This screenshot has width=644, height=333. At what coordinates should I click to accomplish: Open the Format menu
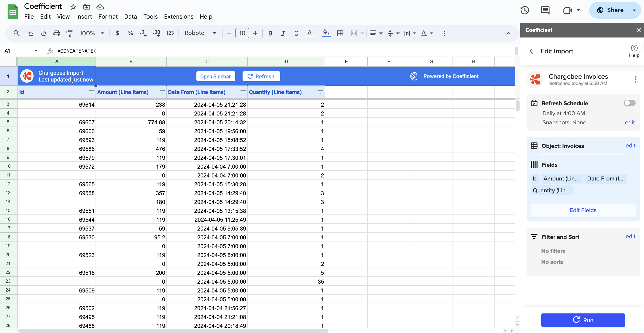tap(108, 17)
